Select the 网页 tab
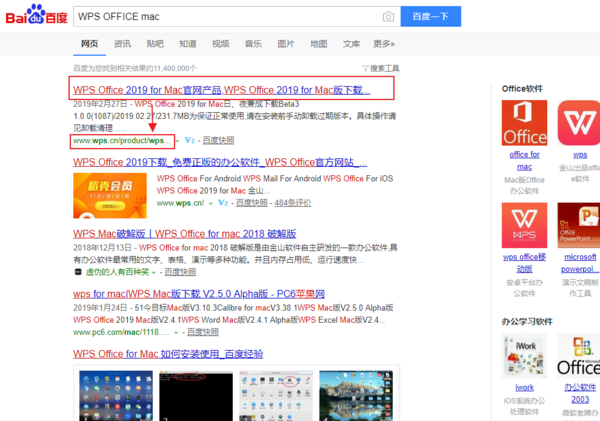Screen dimensions: 600x421 coord(90,44)
